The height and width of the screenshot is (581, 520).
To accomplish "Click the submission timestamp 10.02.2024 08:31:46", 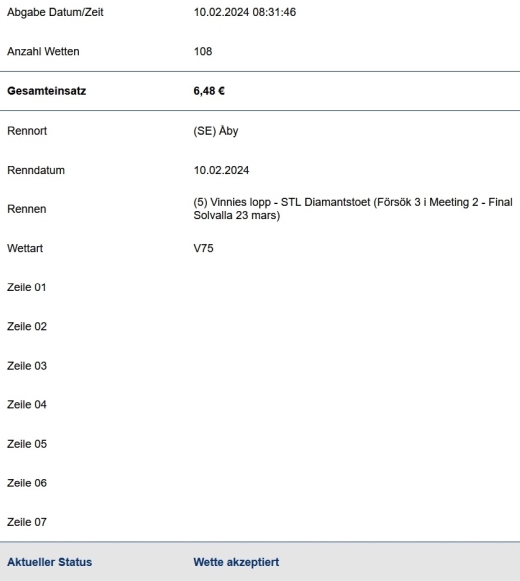I will pos(245,12).
